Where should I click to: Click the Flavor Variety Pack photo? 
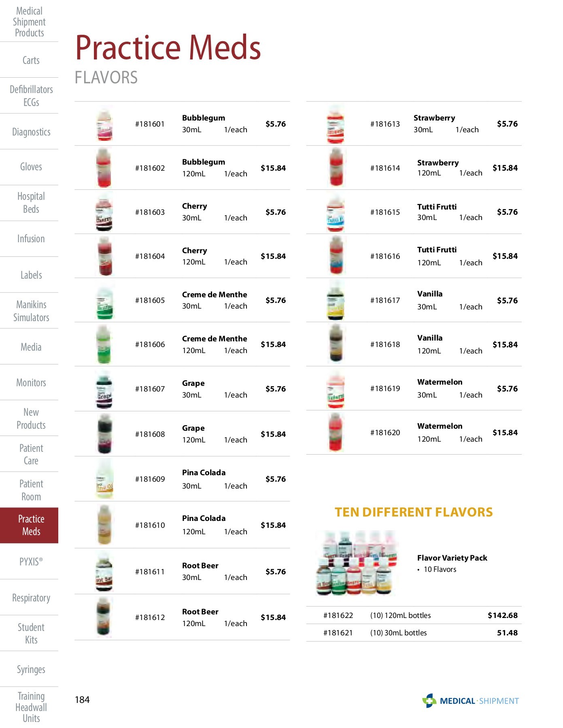[x=357, y=563]
